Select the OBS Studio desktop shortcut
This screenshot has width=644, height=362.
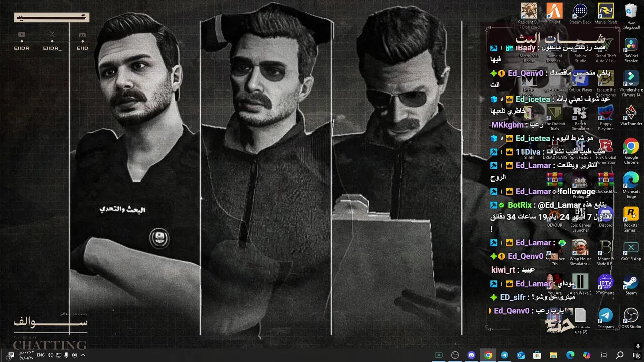click(x=631, y=319)
